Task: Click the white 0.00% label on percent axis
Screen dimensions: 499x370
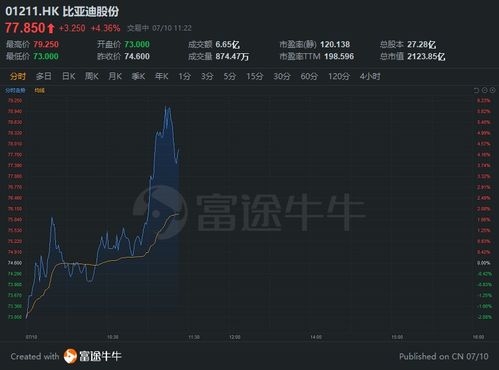Action: click(x=484, y=263)
